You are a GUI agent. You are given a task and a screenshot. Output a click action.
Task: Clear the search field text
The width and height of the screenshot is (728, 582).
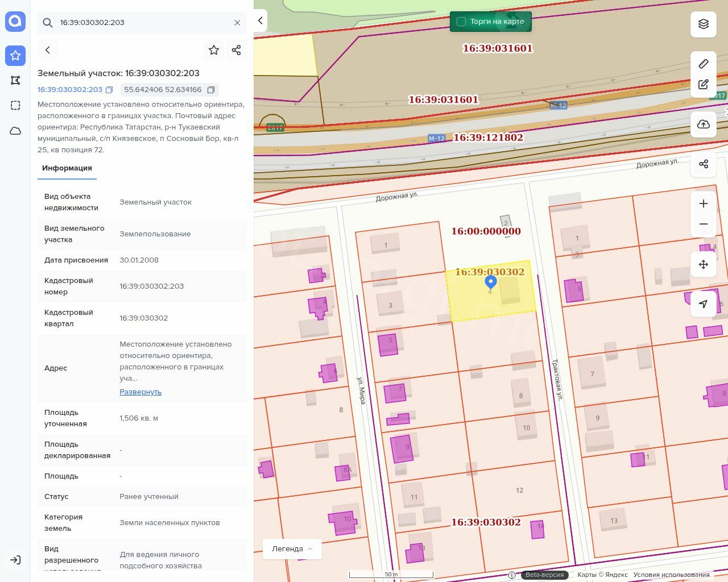237,23
